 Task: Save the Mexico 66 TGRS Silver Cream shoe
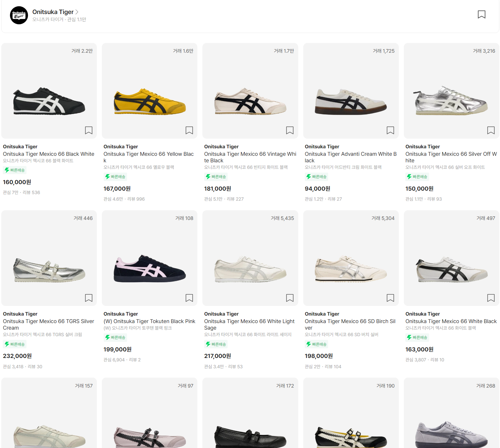[x=89, y=298]
